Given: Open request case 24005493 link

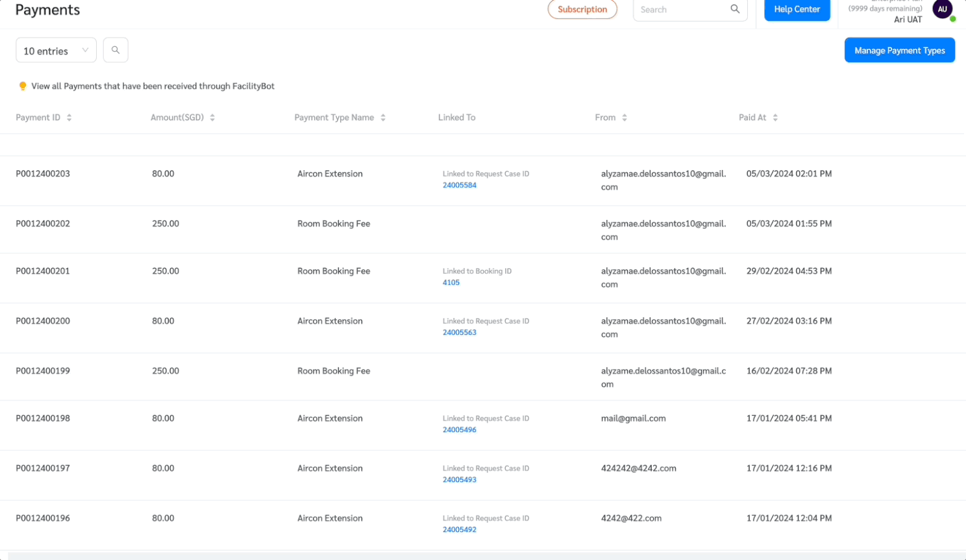Looking at the screenshot, I should [460, 480].
